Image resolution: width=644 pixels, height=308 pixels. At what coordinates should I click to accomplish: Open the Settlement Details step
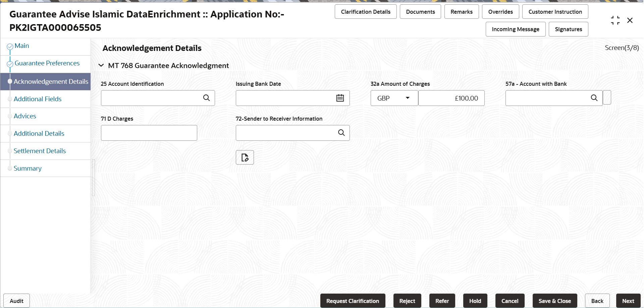point(40,151)
